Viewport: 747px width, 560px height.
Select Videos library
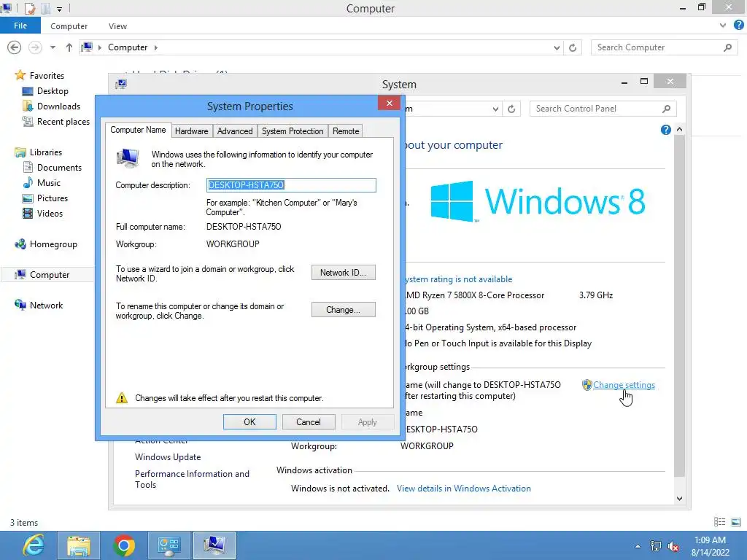(x=50, y=214)
